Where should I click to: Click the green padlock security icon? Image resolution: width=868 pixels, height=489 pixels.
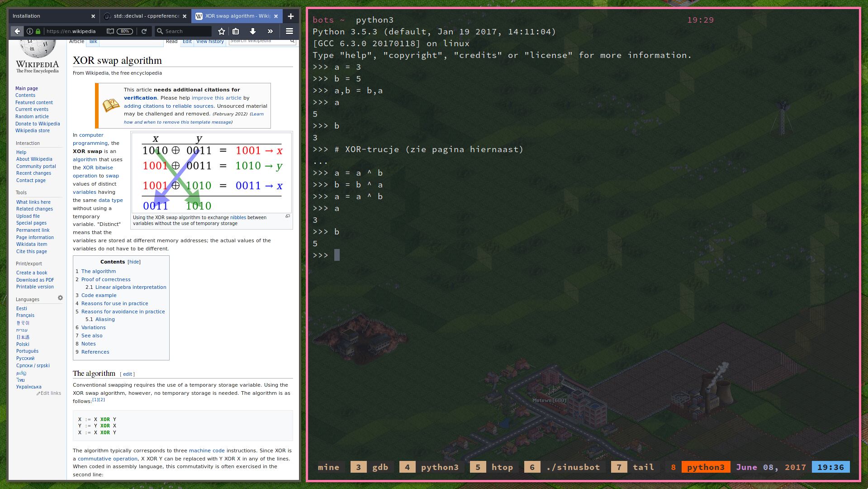[x=38, y=31]
